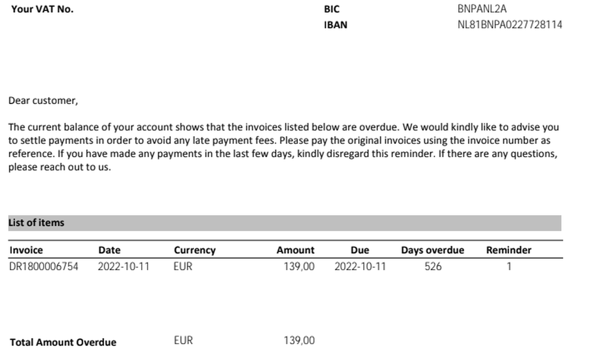Viewport: 593px width, 364px height.
Task: Click the Currency column header
Action: [x=195, y=250]
